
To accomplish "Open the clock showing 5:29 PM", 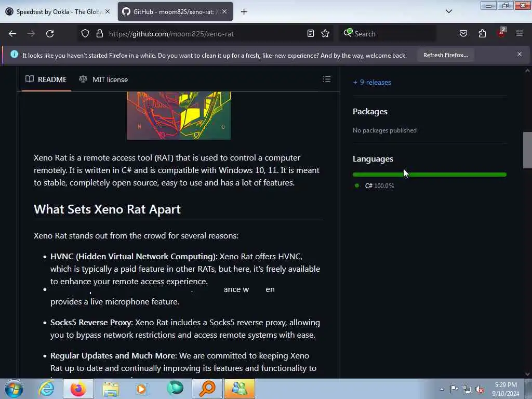I will pos(506,389).
